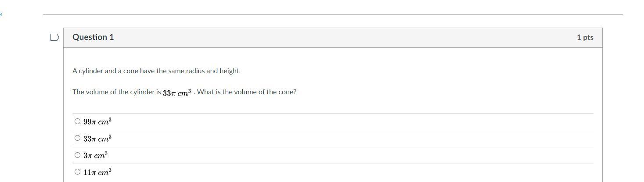Click the blank area right of the 11π answer
644x182 pixels.
351,172
